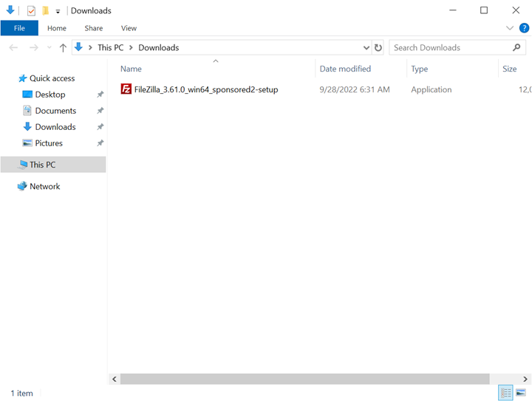Click the pin icon next to Desktop
This screenshot has height=401, width=532.
pyautogui.click(x=100, y=95)
